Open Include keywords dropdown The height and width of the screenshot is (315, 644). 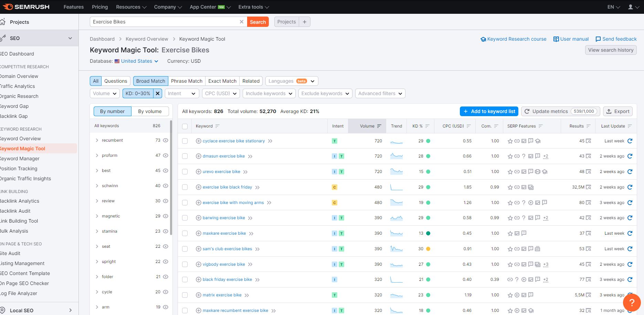(x=269, y=93)
